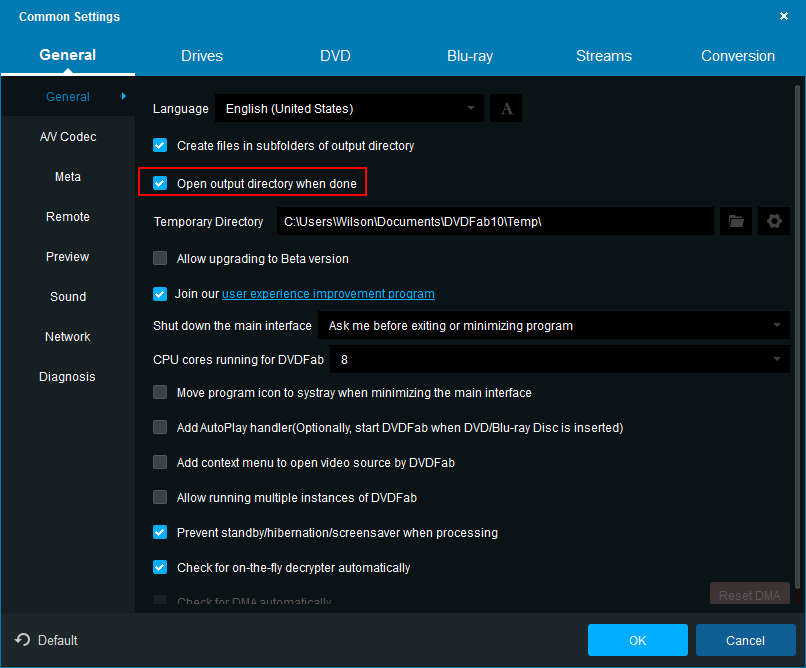Screen dimensions: 806x668
Task: Open CPU cores running for DVDFab dropdown
Action: [559, 358]
